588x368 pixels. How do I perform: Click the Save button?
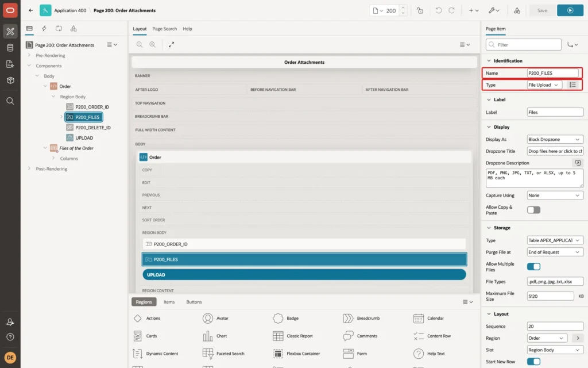(542, 10)
